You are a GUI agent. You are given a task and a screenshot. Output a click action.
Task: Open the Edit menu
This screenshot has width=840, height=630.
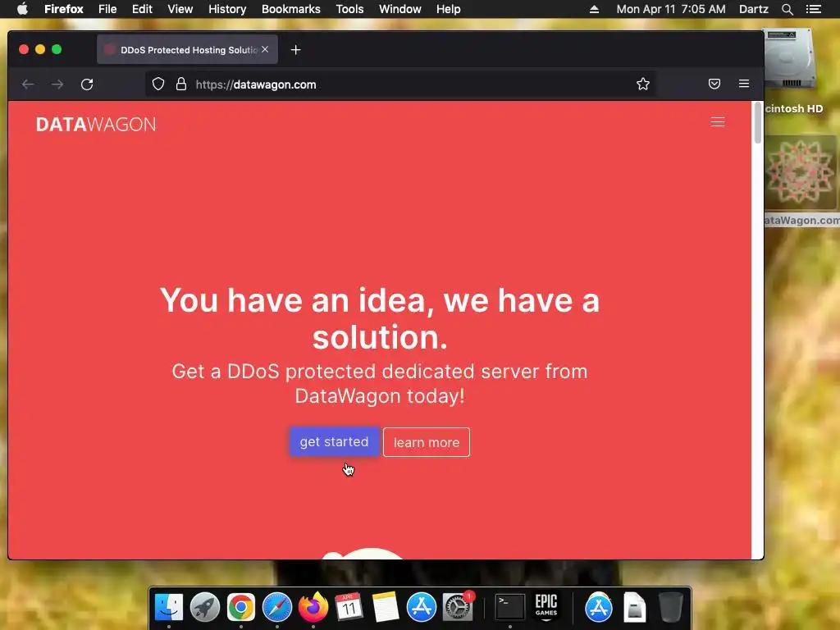(142, 9)
